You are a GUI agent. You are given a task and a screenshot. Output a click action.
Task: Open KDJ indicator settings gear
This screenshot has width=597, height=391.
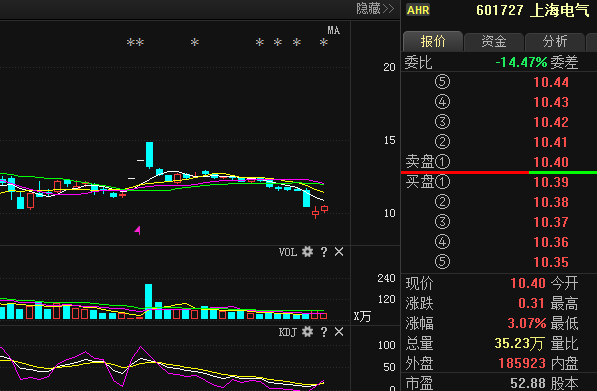click(x=307, y=332)
